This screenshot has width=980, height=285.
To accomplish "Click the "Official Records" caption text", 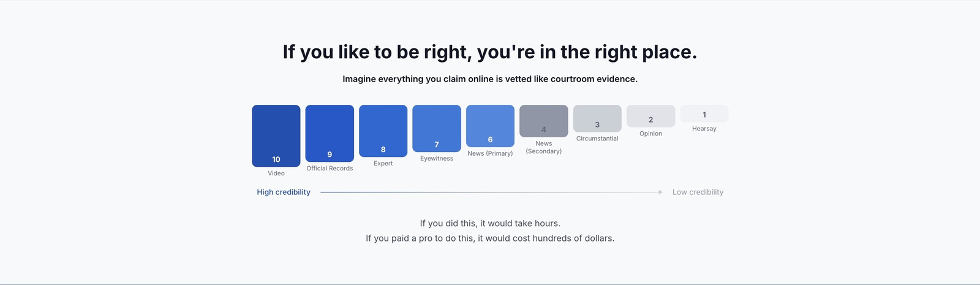I will [x=330, y=169].
